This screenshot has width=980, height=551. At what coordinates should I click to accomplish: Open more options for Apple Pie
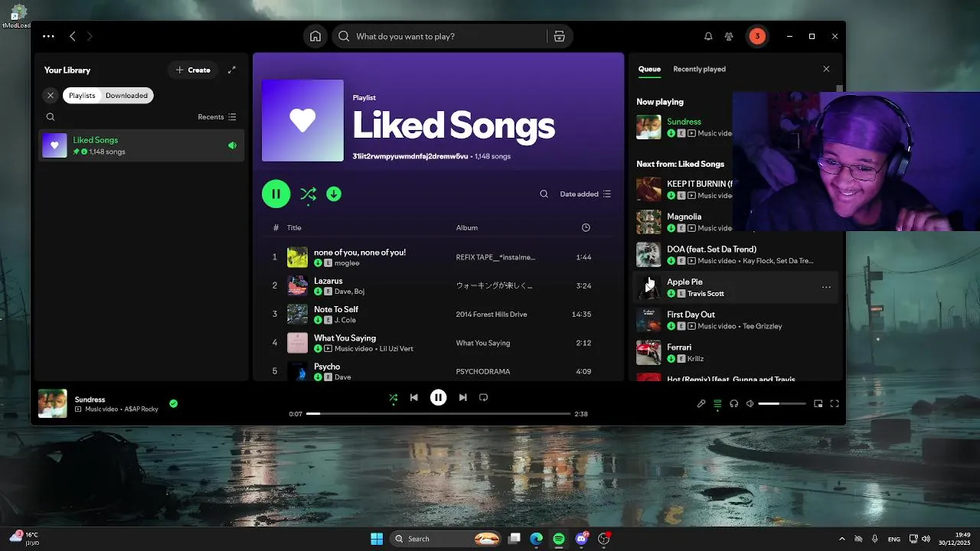click(x=826, y=288)
